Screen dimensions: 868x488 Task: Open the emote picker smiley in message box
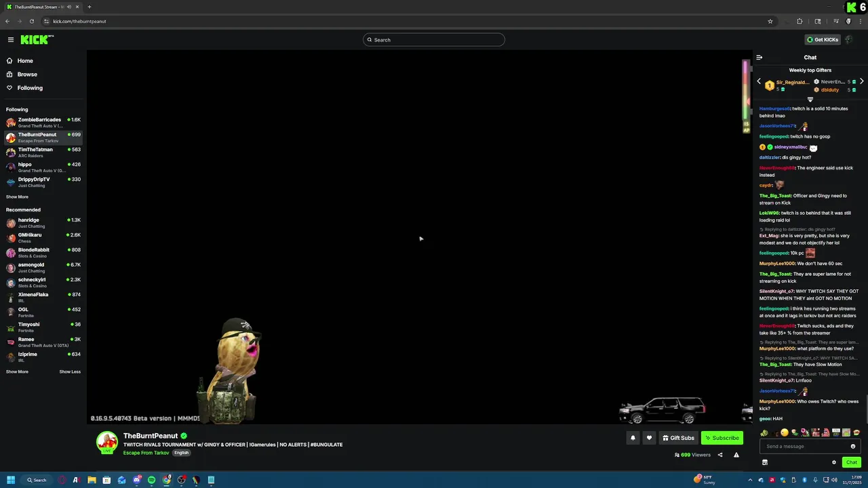click(x=853, y=446)
